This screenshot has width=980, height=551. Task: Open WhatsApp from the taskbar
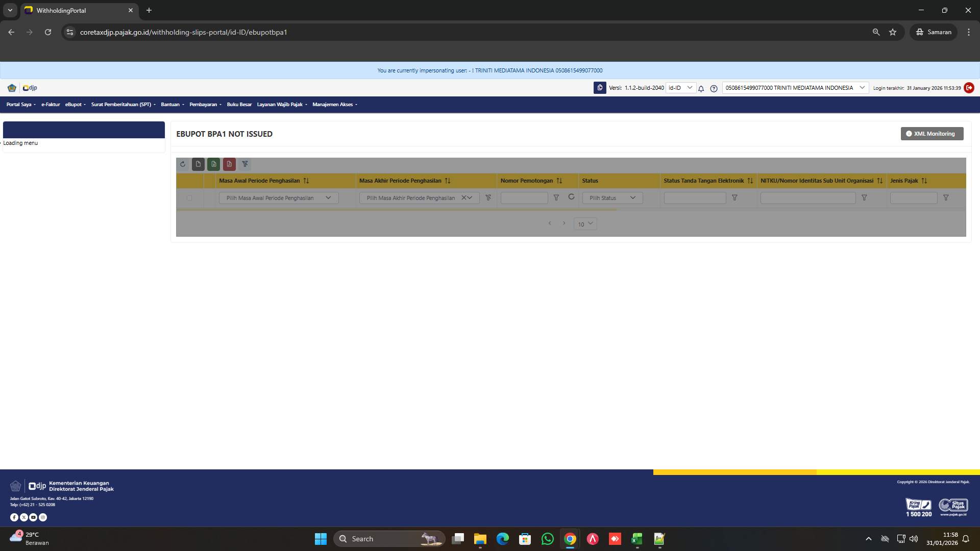(x=548, y=539)
